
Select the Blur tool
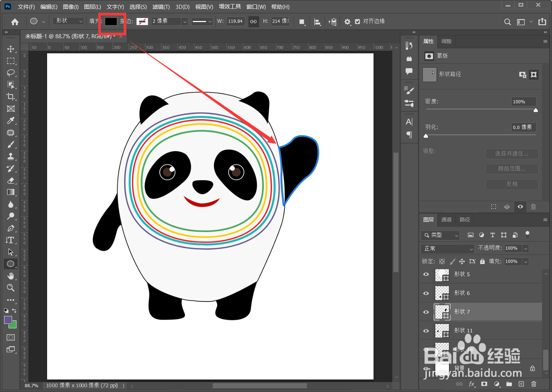click(11, 204)
